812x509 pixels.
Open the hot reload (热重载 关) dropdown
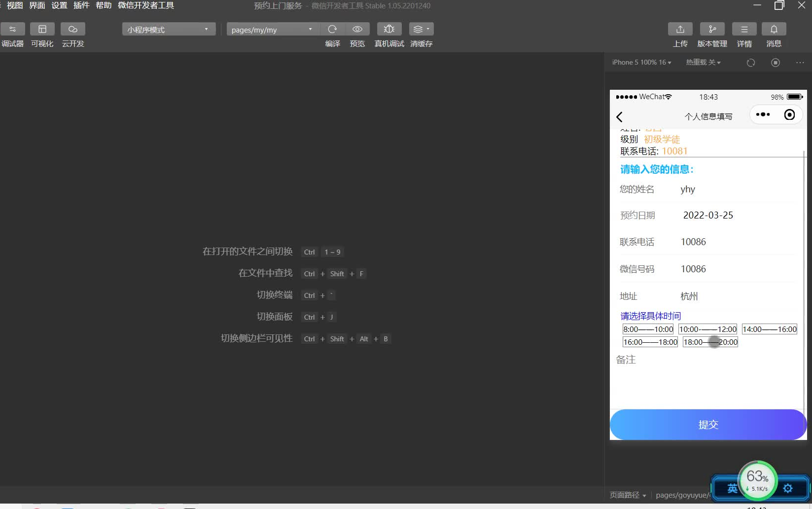703,63
